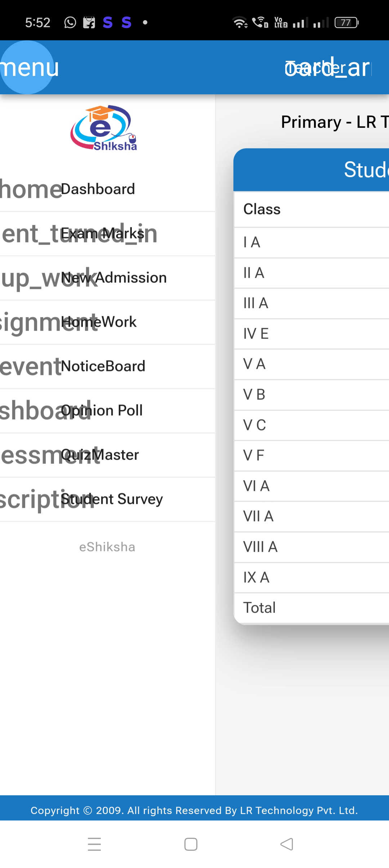Open QuizMaster from the side menu
Image resolution: width=389 pixels, height=868 pixels.
click(100, 455)
